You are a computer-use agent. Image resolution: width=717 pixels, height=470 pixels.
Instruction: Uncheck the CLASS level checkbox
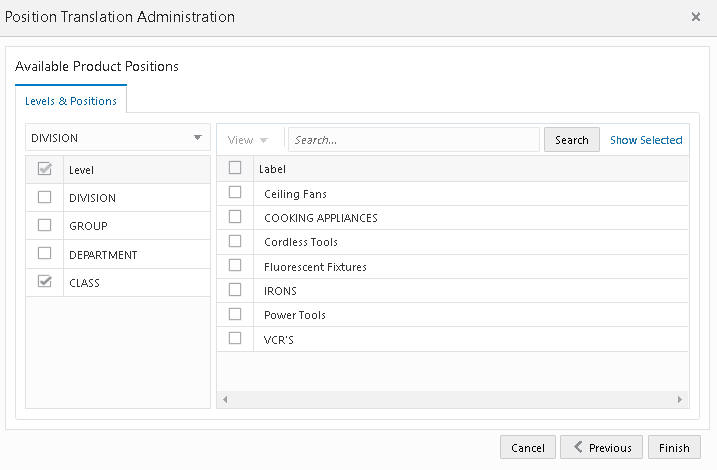click(44, 282)
